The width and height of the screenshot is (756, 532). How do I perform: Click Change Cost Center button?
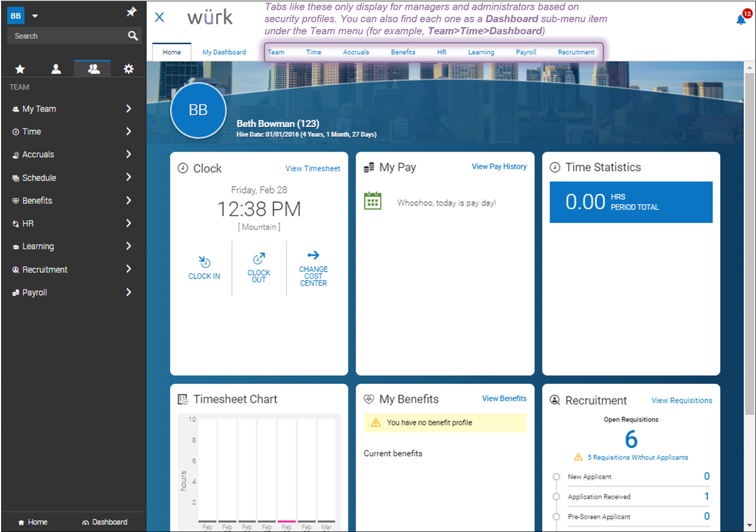point(313,268)
